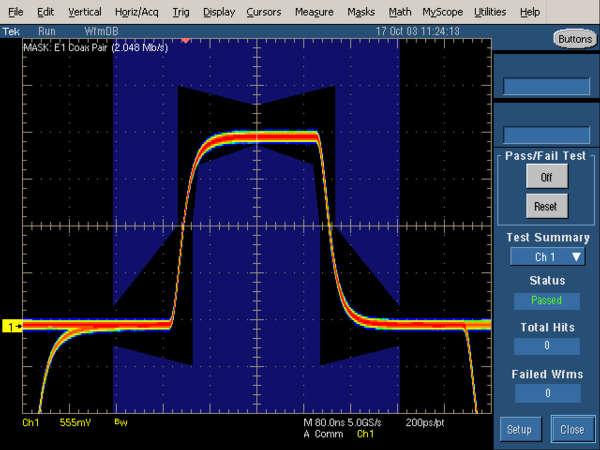Click the Tek logo in status bar
The image size is (600, 450).
click(x=12, y=30)
